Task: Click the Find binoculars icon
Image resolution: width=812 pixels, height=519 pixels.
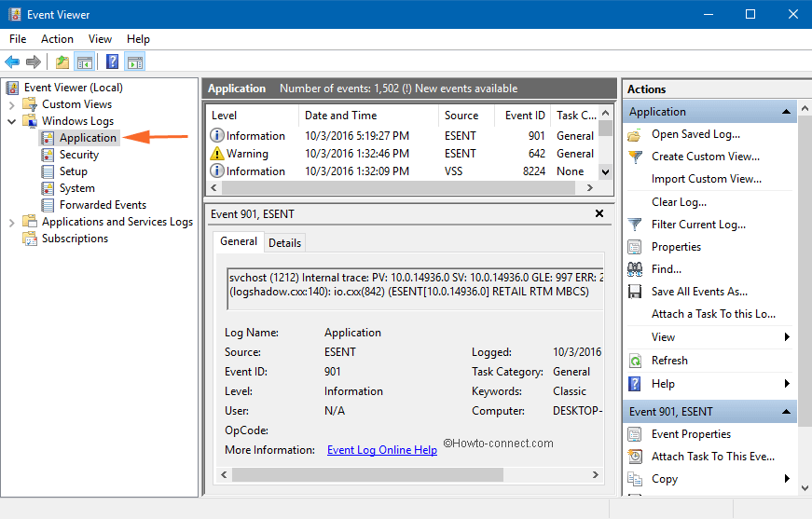Action: 635,269
